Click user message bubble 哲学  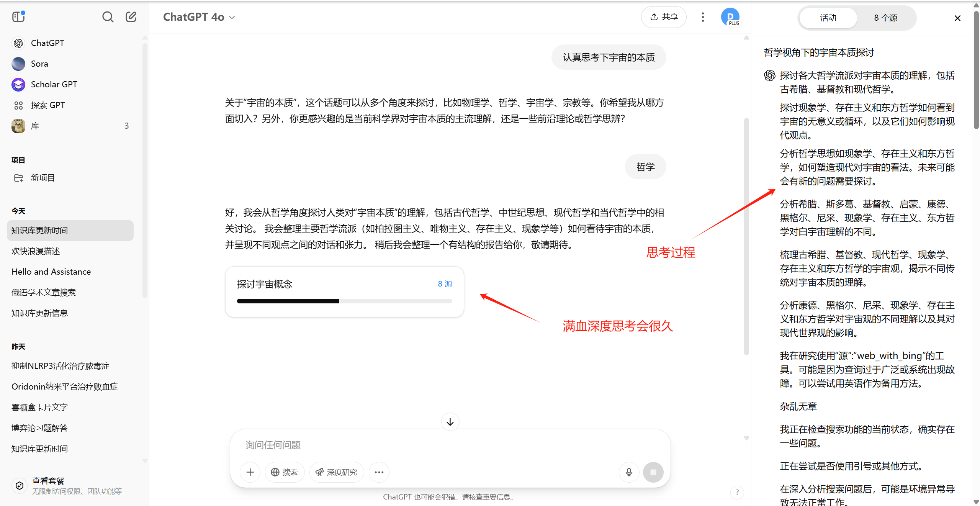point(645,167)
